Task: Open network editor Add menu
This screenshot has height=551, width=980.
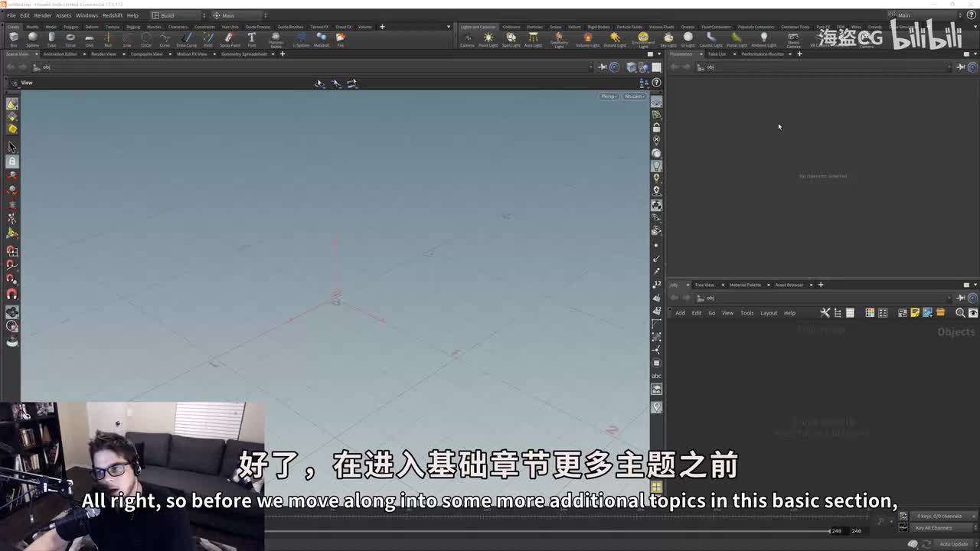Action: pyautogui.click(x=680, y=313)
